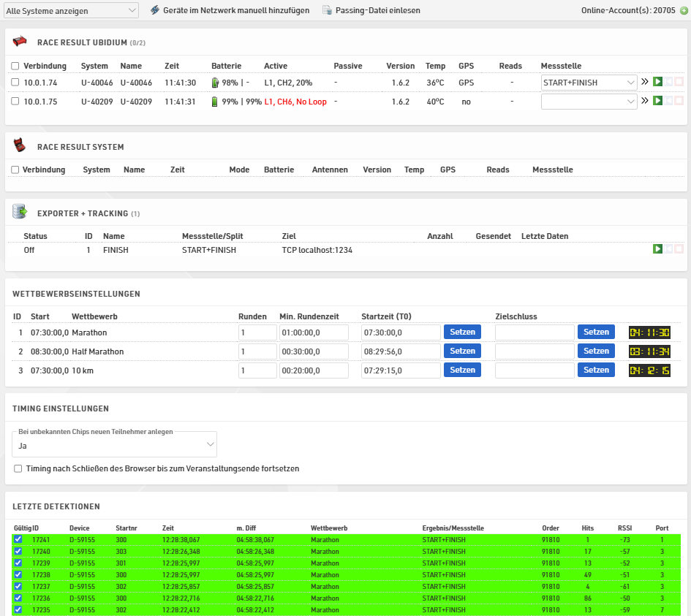Click the double-chevron icon in U-40209 row
Screen dimensions: 691x616
[x=645, y=101]
